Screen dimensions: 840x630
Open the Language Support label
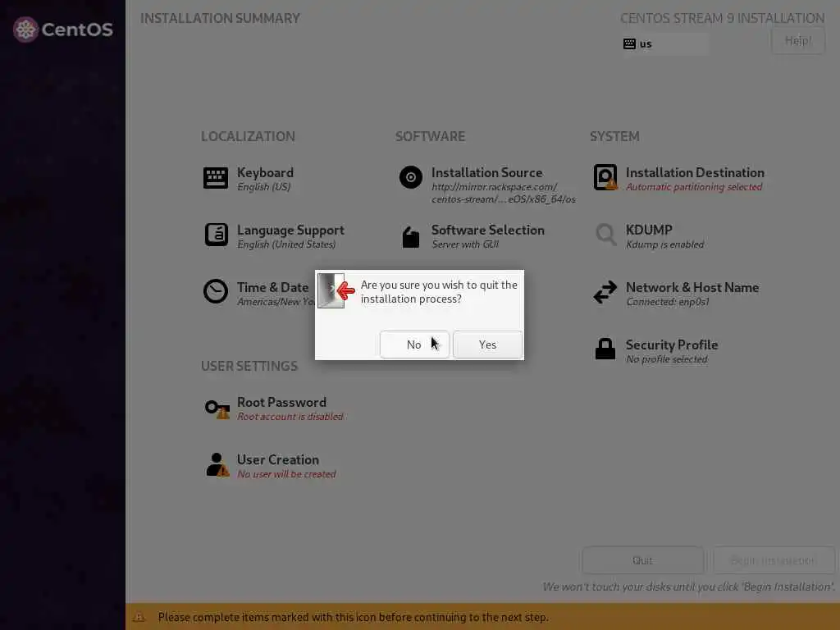pos(290,230)
